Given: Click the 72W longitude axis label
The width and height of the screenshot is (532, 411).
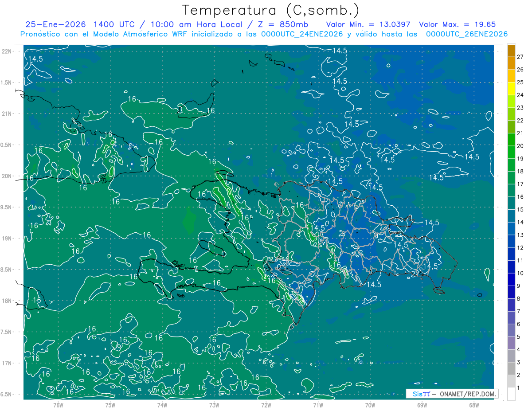Looking at the screenshot, I should [x=266, y=405].
